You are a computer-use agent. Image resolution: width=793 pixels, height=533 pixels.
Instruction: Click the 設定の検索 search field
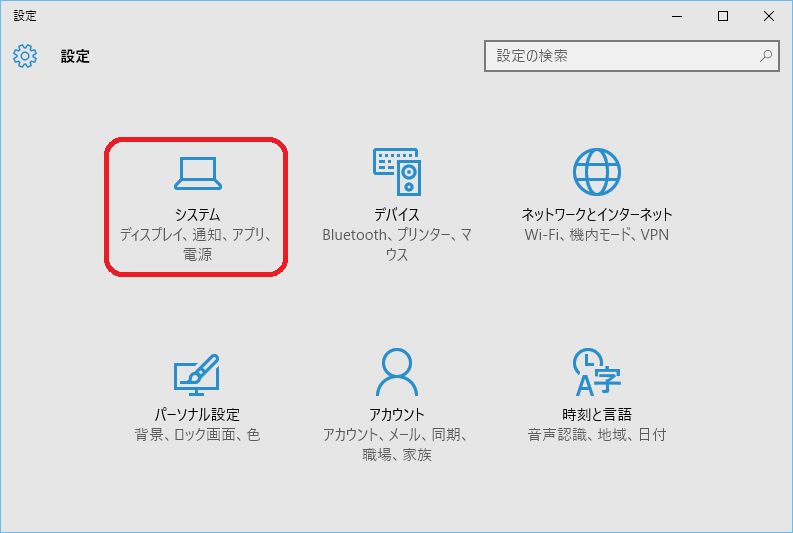[632, 56]
